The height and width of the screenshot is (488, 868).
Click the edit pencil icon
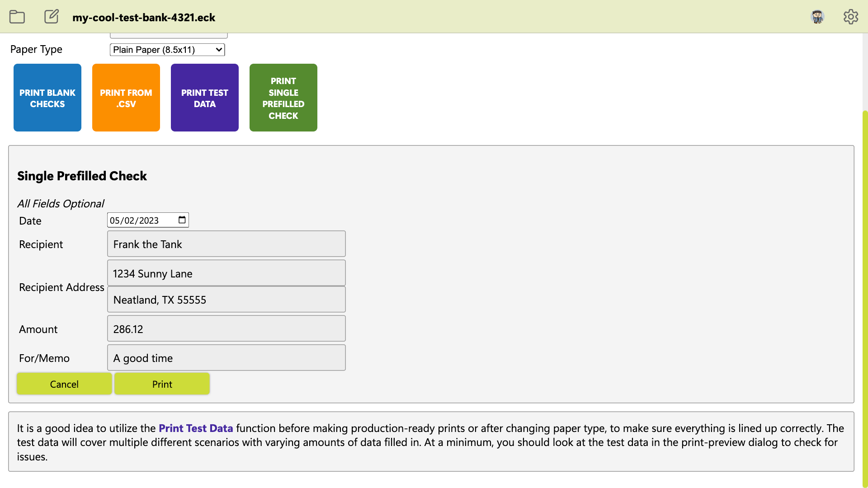52,16
